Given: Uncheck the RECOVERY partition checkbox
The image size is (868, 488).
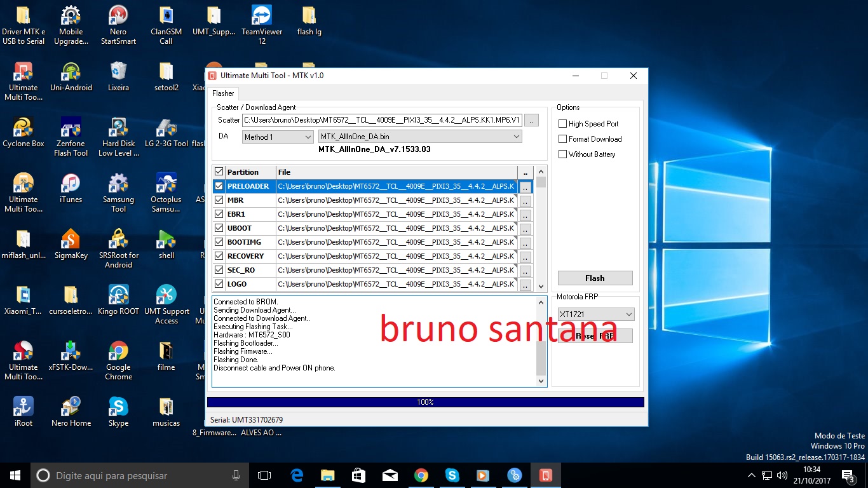Looking at the screenshot, I should (x=219, y=256).
